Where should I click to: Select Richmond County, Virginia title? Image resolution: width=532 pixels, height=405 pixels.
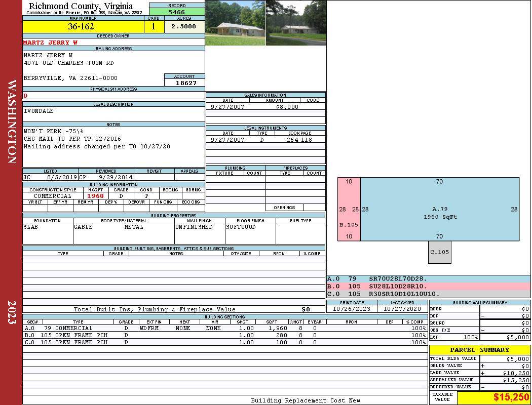click(x=81, y=6)
